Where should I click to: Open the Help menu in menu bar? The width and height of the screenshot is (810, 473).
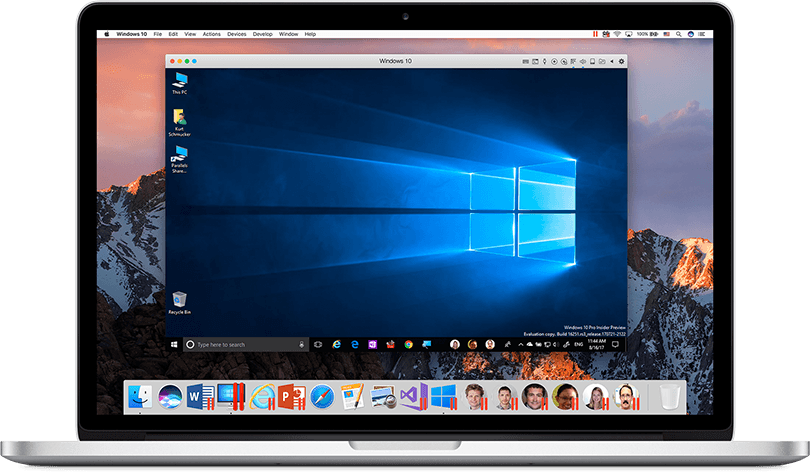(x=310, y=34)
